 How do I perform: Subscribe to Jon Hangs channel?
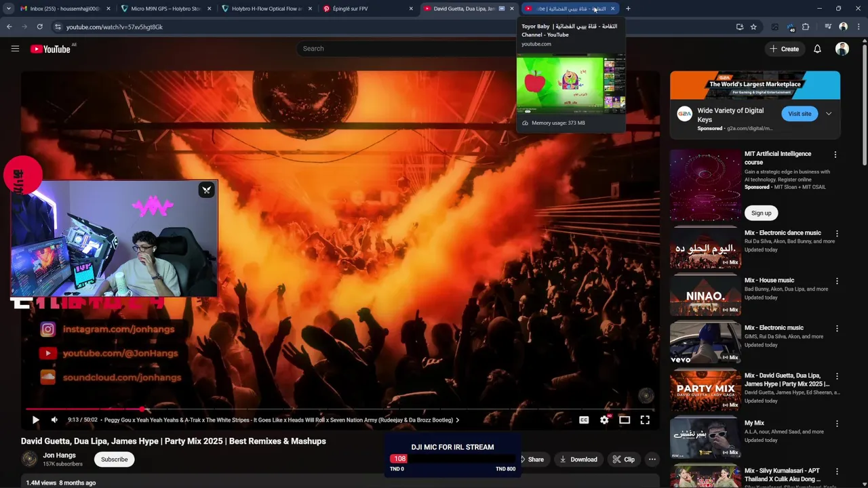tap(114, 460)
